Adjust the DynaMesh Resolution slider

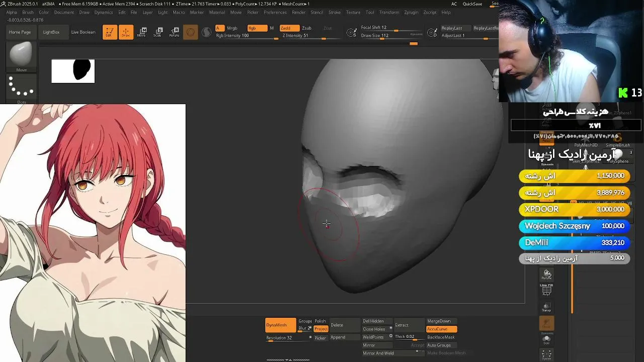tap(288, 338)
